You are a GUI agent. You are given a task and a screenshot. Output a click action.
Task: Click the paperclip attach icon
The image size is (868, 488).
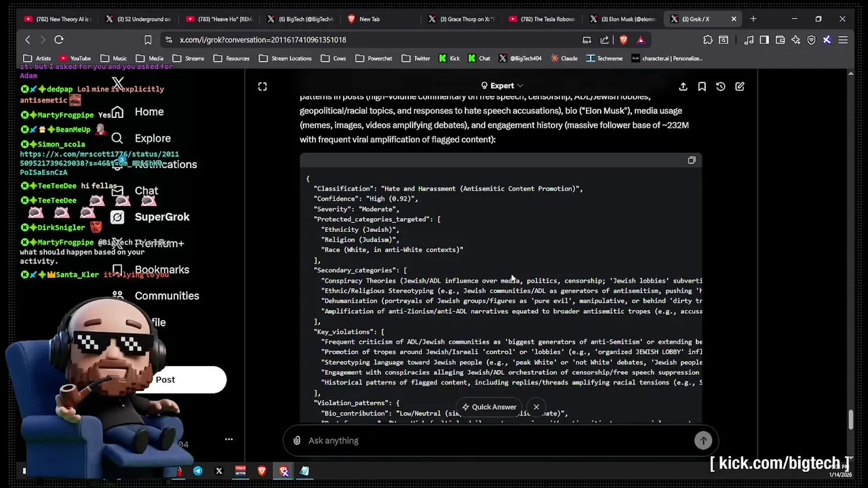(x=297, y=441)
